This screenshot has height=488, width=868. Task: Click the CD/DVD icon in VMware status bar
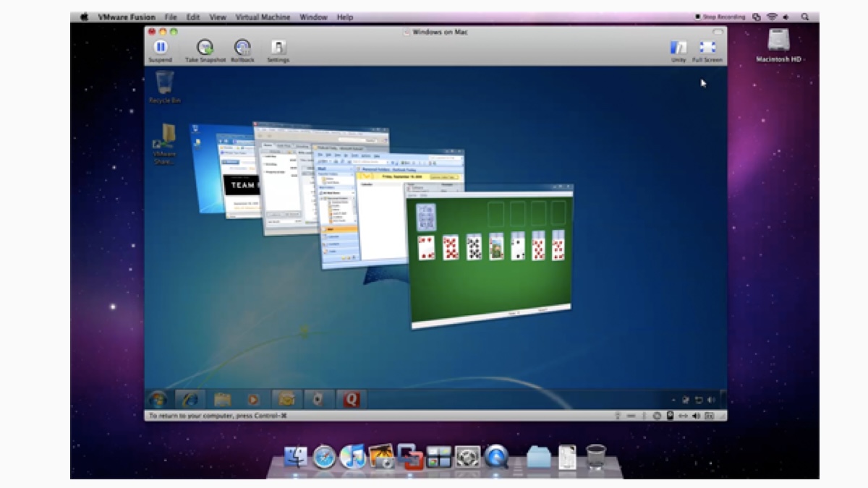[657, 416]
